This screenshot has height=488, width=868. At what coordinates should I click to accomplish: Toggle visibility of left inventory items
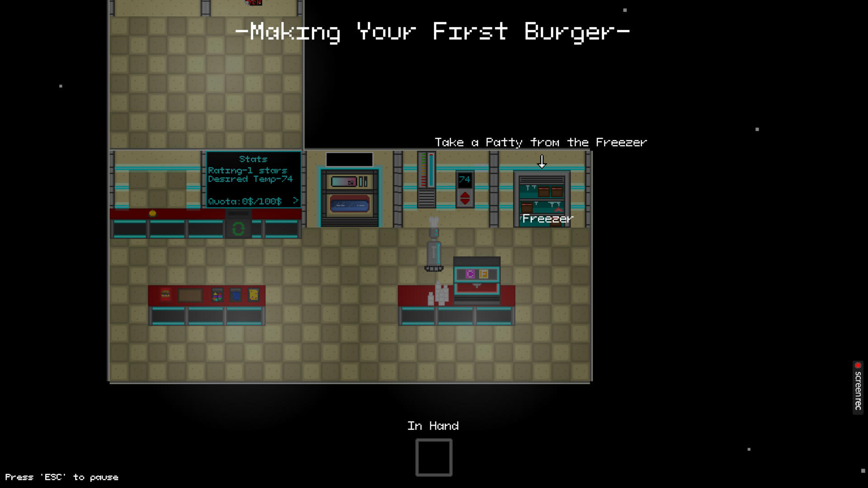(x=296, y=201)
